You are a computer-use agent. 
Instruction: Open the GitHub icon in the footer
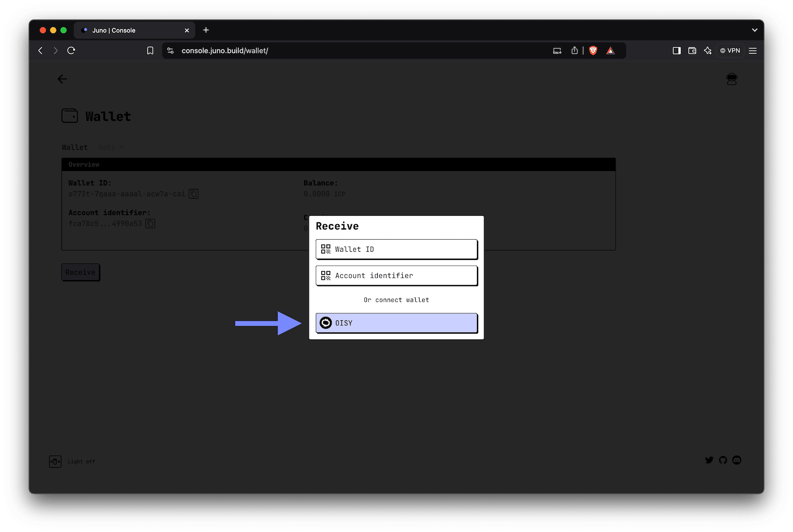(723, 460)
